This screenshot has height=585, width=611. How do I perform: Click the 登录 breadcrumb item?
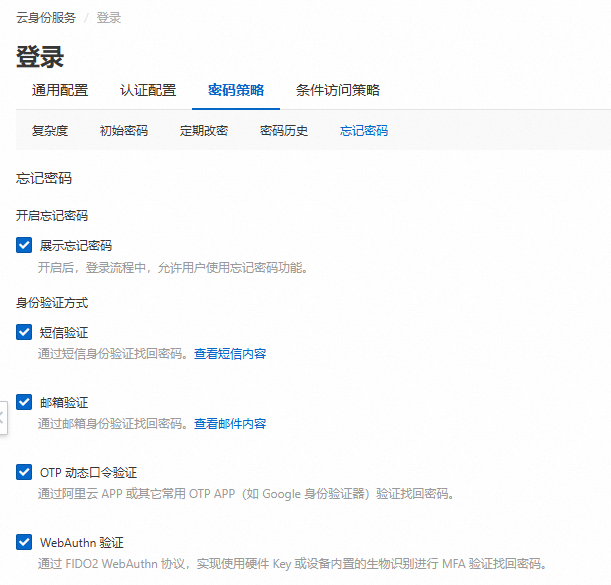(x=109, y=18)
